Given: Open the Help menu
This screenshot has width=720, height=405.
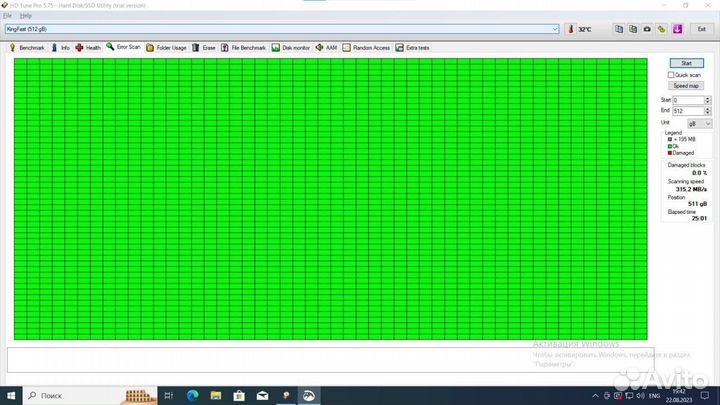Looking at the screenshot, I should [26, 16].
